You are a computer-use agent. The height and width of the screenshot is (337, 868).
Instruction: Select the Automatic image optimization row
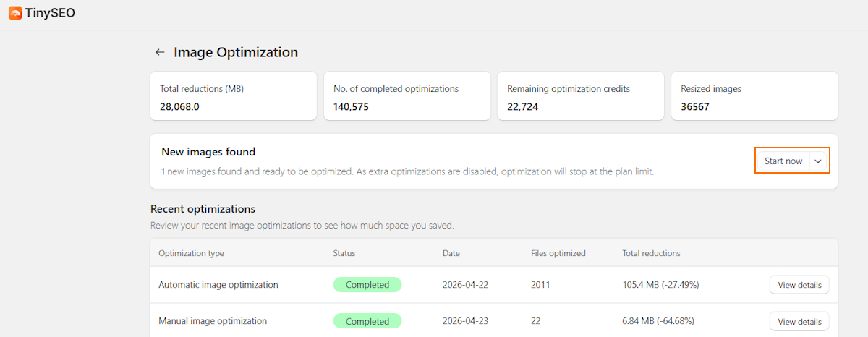494,285
